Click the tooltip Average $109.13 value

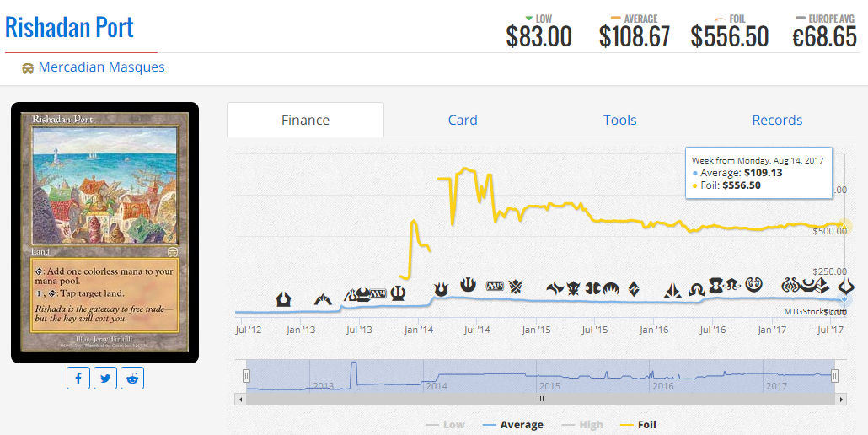coord(764,173)
